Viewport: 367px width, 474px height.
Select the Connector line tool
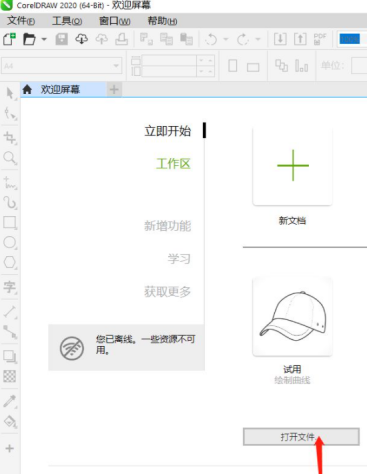(x=10, y=332)
